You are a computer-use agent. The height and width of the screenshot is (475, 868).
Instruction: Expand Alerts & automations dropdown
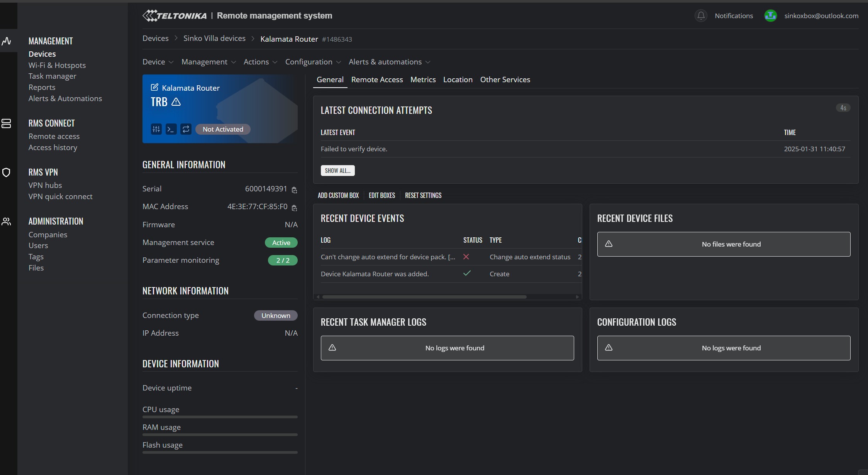(389, 62)
